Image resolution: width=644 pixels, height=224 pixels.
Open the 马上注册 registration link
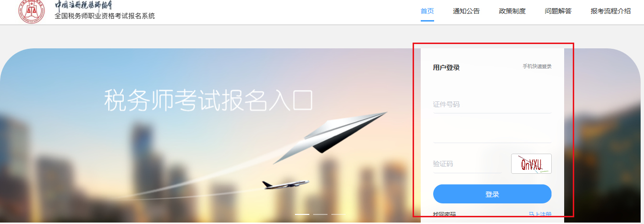tap(540, 214)
